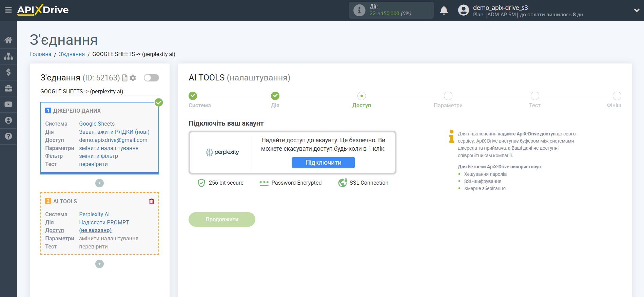Screen dimensions: 644x297
Task: Go to the Система step
Action: click(x=193, y=96)
